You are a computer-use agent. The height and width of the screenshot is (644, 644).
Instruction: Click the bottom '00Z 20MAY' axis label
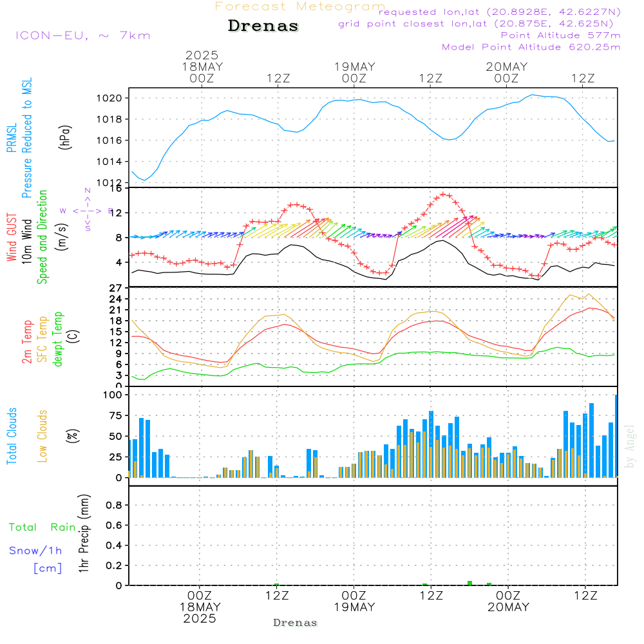[509, 601]
